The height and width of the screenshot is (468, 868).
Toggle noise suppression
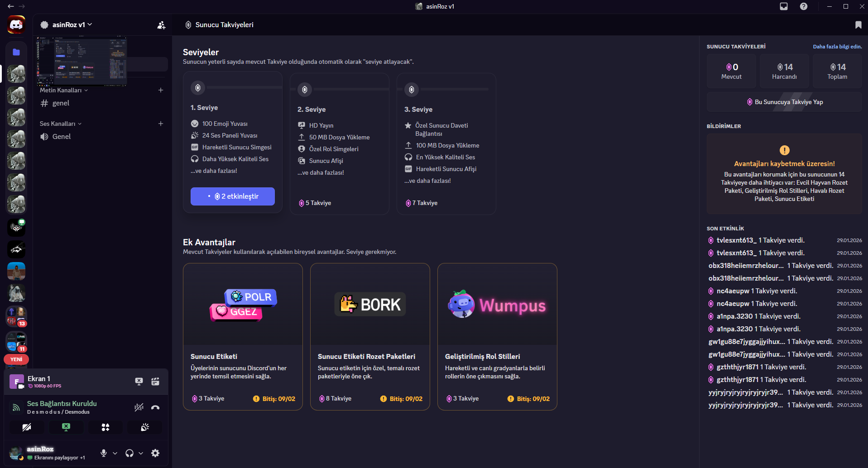coord(139,407)
